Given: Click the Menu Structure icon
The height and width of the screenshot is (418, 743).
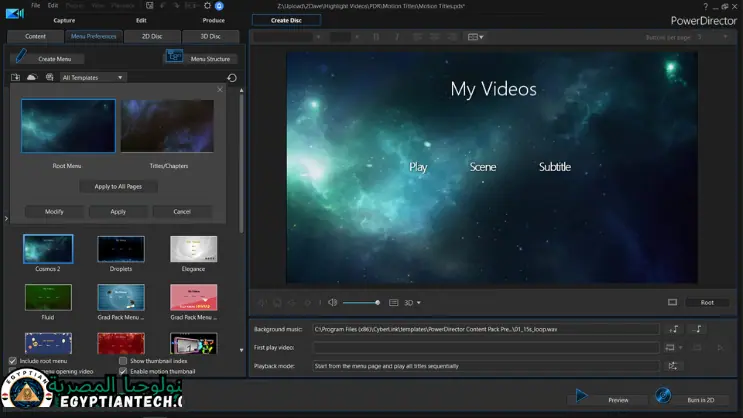Looking at the screenshot, I should click(x=174, y=57).
